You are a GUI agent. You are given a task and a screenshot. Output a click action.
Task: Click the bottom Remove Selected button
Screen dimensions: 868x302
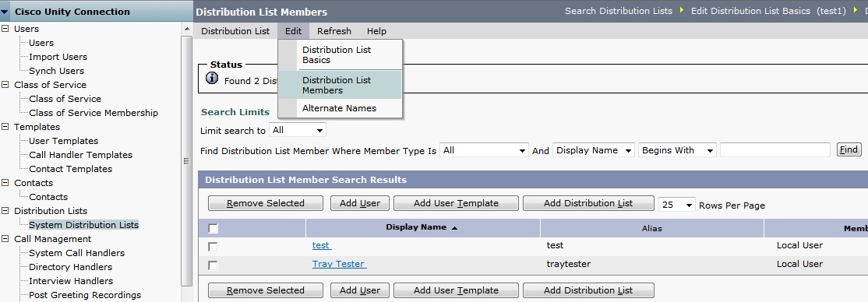click(x=266, y=290)
